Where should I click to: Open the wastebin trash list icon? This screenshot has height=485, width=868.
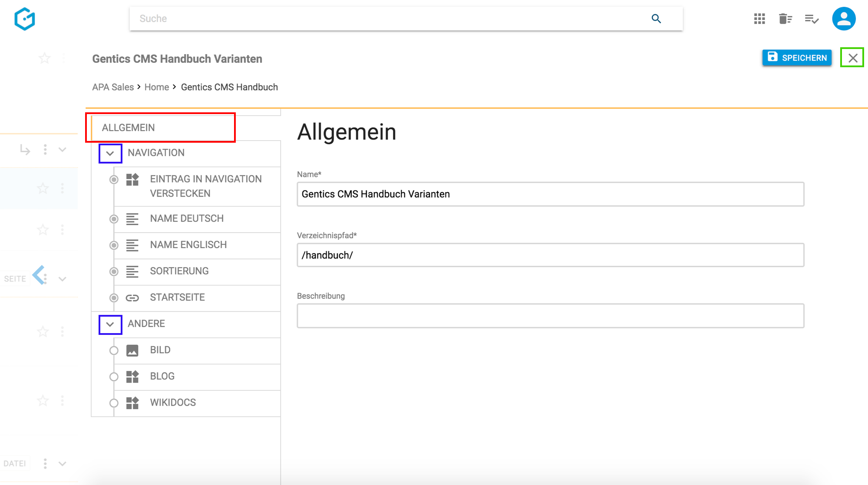(x=785, y=19)
